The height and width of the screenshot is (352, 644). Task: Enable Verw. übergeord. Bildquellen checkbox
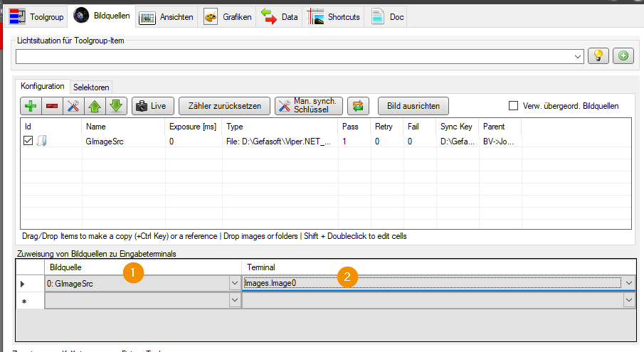click(513, 106)
